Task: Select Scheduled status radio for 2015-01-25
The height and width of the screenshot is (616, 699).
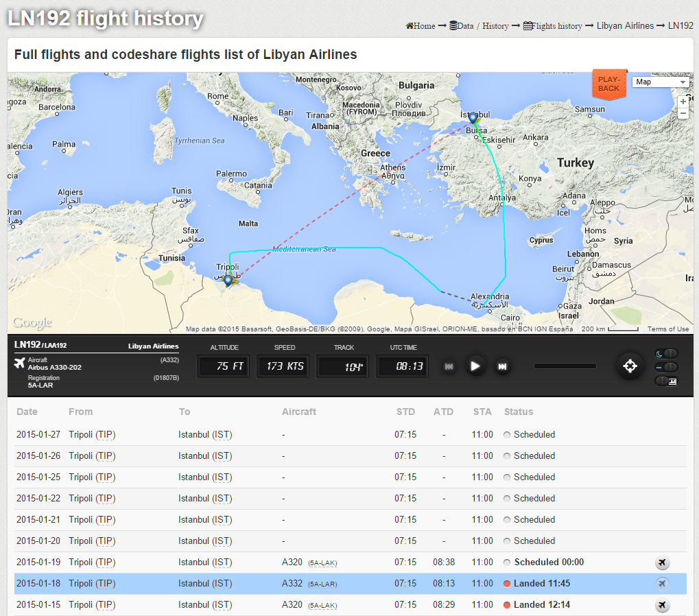Action: (507, 477)
